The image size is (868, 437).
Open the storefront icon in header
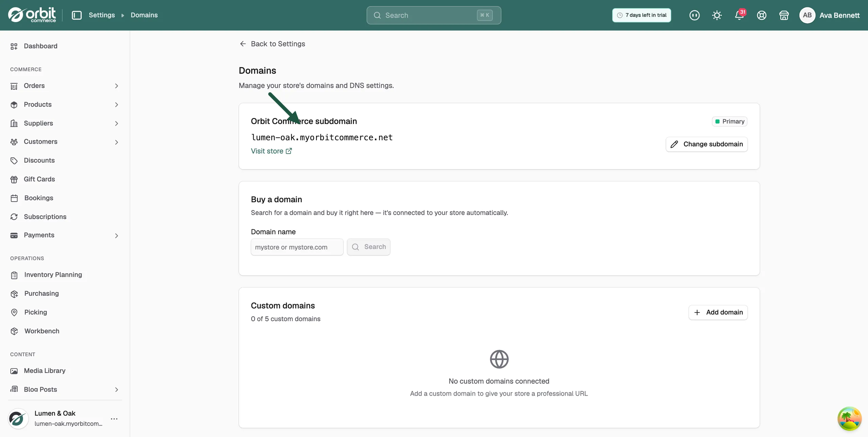tap(784, 15)
